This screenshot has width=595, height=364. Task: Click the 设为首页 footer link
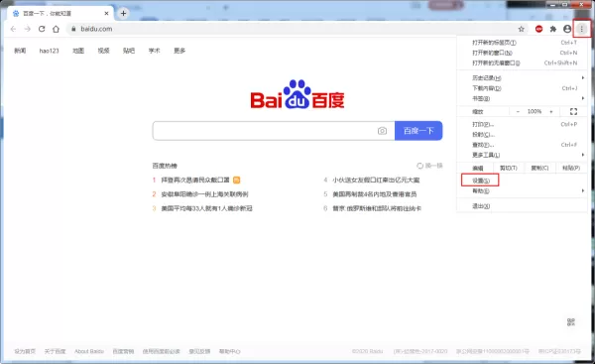pyautogui.click(x=25, y=351)
